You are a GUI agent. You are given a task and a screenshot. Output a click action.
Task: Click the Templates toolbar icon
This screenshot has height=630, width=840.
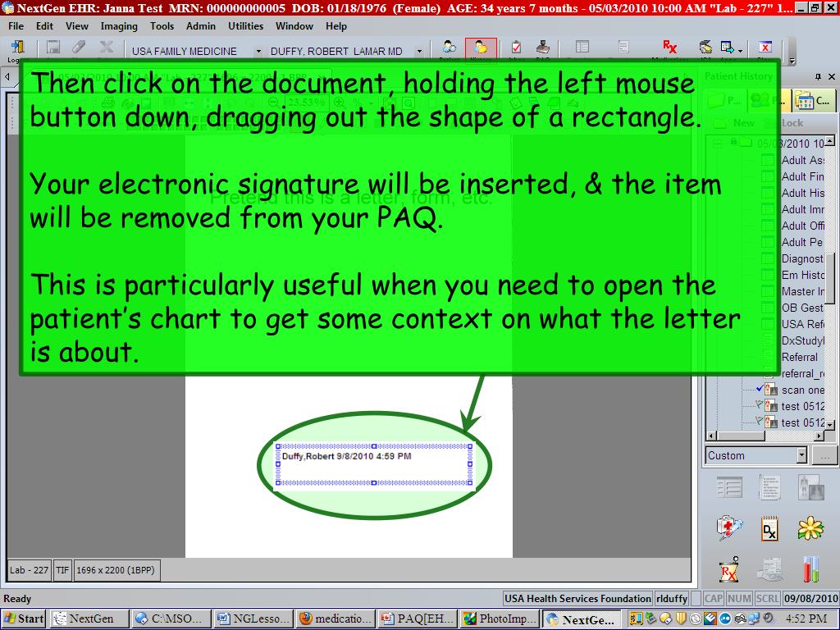582,48
